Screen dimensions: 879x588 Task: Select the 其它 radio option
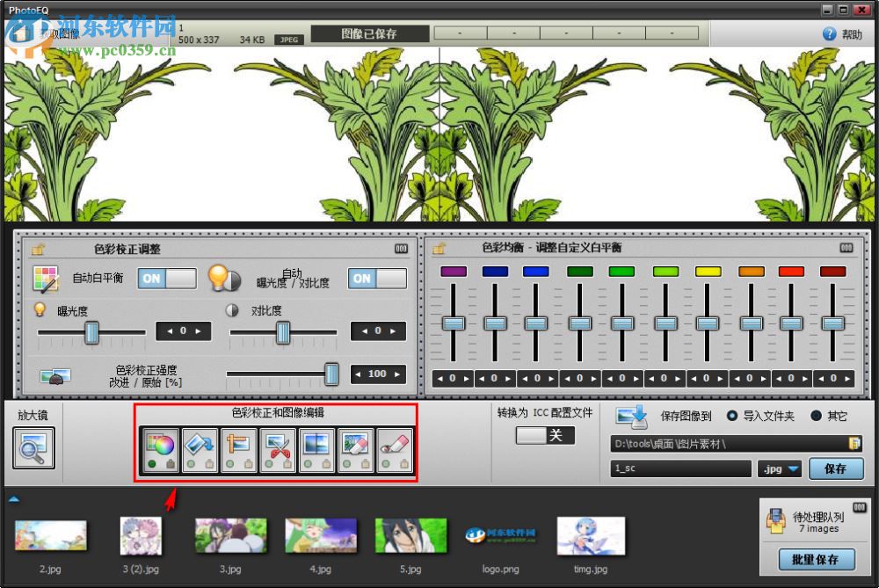point(817,416)
